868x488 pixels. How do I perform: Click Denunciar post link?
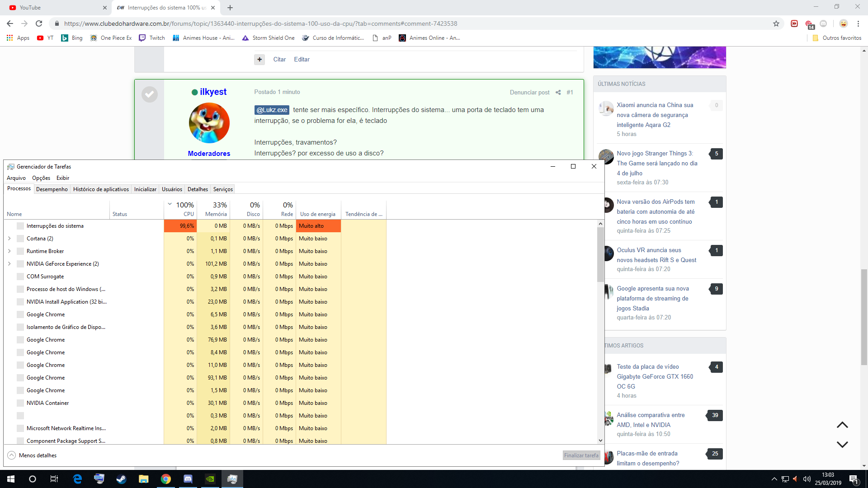[x=529, y=92]
